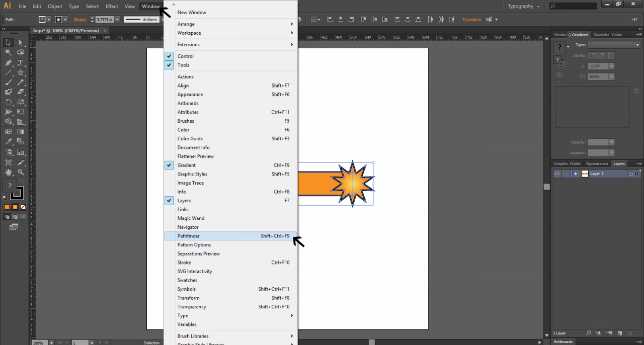Open the gradient angle dropdown
The height and width of the screenshot is (345, 644).
[612, 66]
